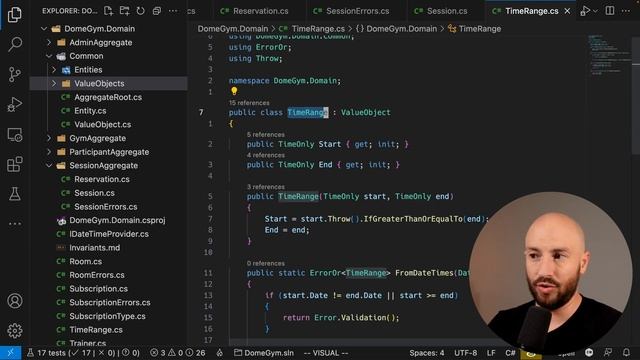Open the 5 references lens above Start

point(266,134)
